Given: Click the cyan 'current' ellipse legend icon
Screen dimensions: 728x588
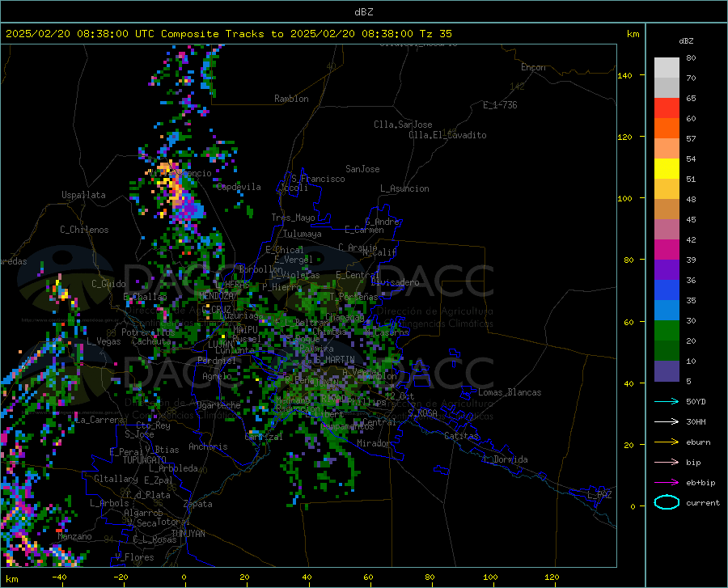Looking at the screenshot, I should [x=667, y=502].
